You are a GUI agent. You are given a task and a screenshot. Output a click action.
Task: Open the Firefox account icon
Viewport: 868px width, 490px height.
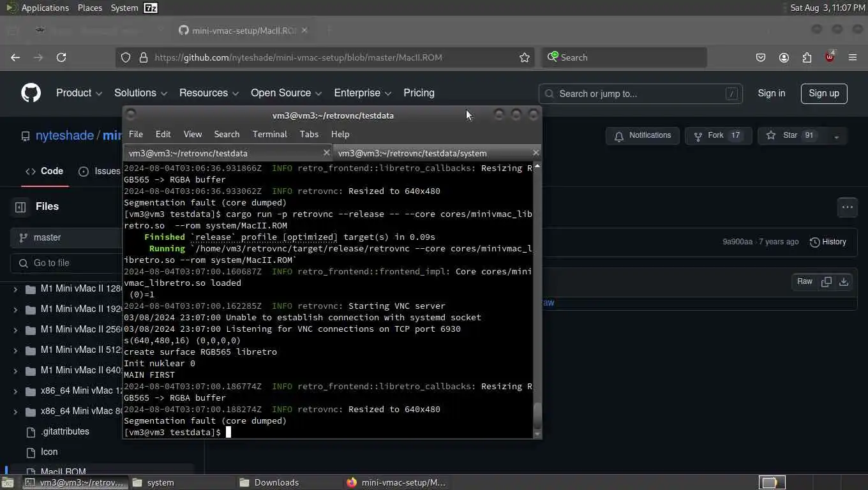784,57
